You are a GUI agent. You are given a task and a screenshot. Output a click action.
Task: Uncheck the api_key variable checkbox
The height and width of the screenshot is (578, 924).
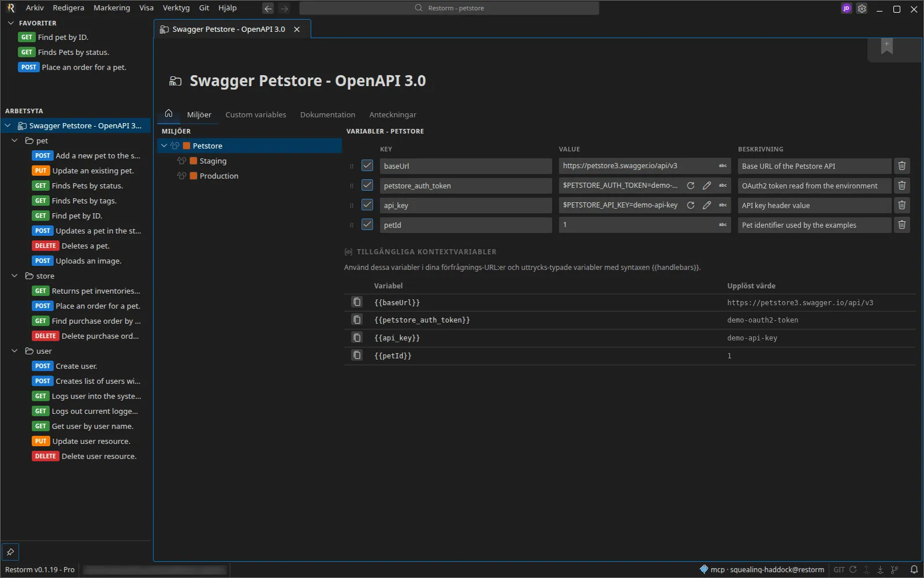[367, 205]
